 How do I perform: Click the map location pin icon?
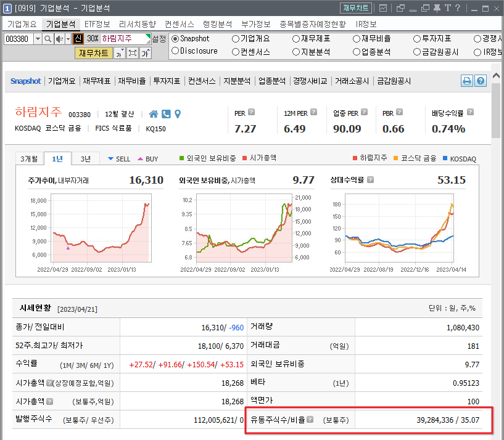pos(178,113)
